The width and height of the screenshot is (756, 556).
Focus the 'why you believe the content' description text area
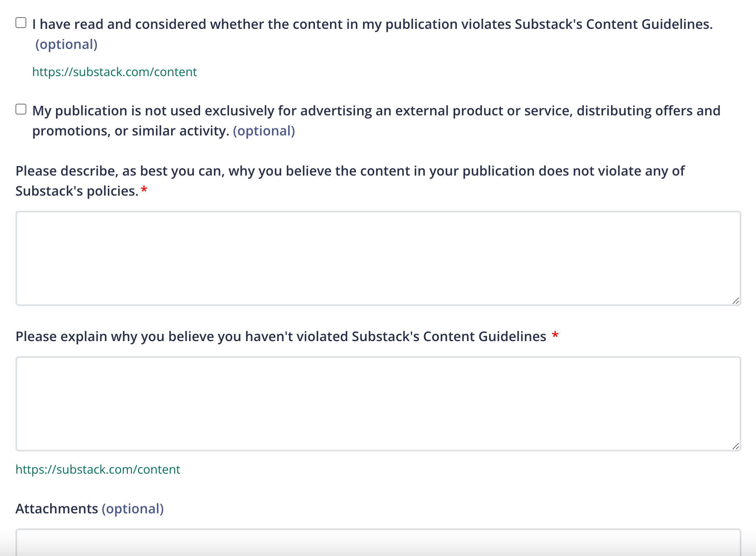point(378,258)
